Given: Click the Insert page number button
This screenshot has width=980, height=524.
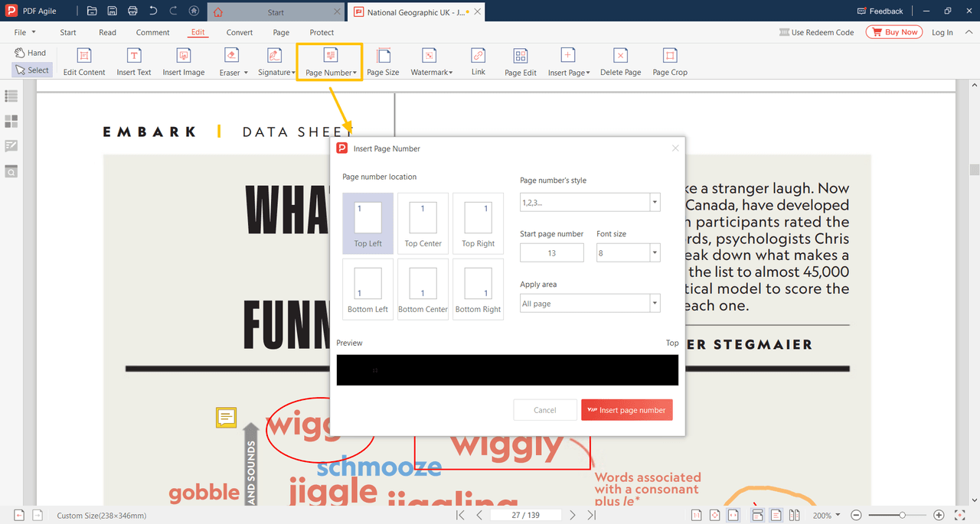Looking at the screenshot, I should [626, 409].
